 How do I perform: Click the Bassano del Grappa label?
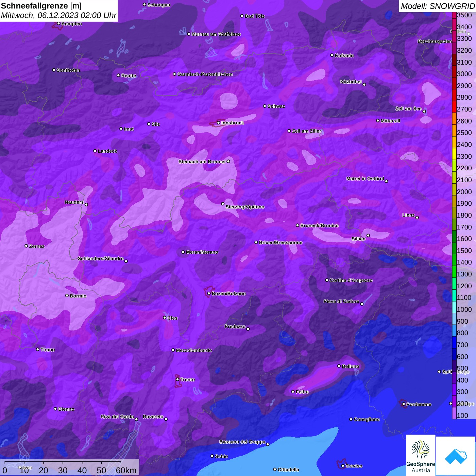[242, 442]
